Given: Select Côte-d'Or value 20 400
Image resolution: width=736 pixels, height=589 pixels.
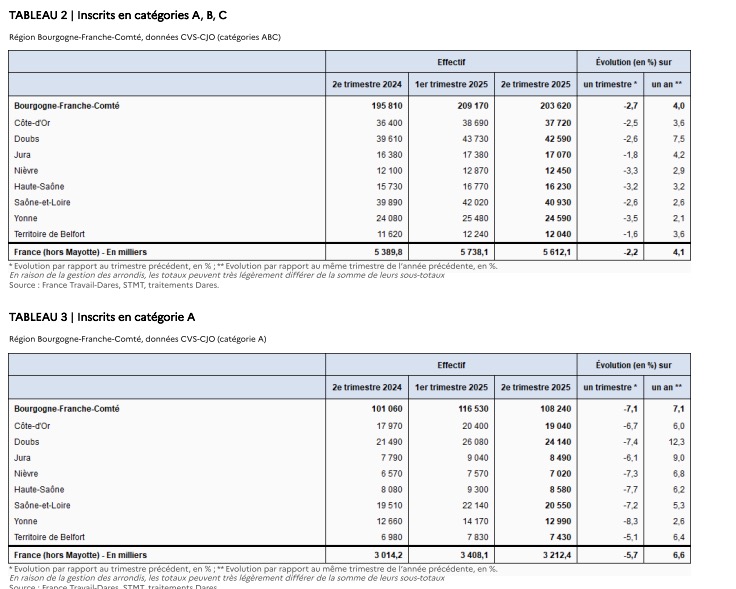Looking at the screenshot, I should 475,426.
